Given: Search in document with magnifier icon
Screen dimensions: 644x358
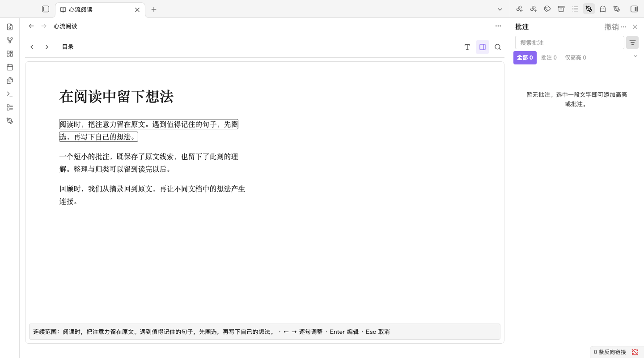Looking at the screenshot, I should 498,47.
